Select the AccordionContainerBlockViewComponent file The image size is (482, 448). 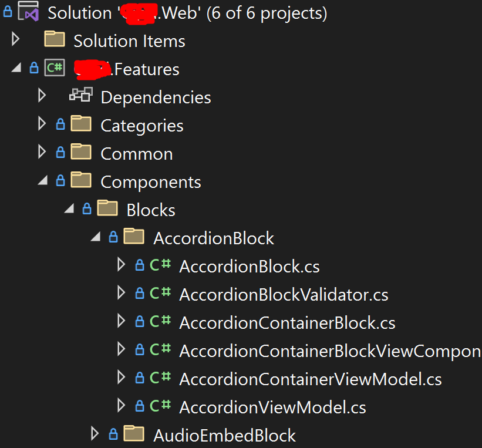tap(330, 351)
